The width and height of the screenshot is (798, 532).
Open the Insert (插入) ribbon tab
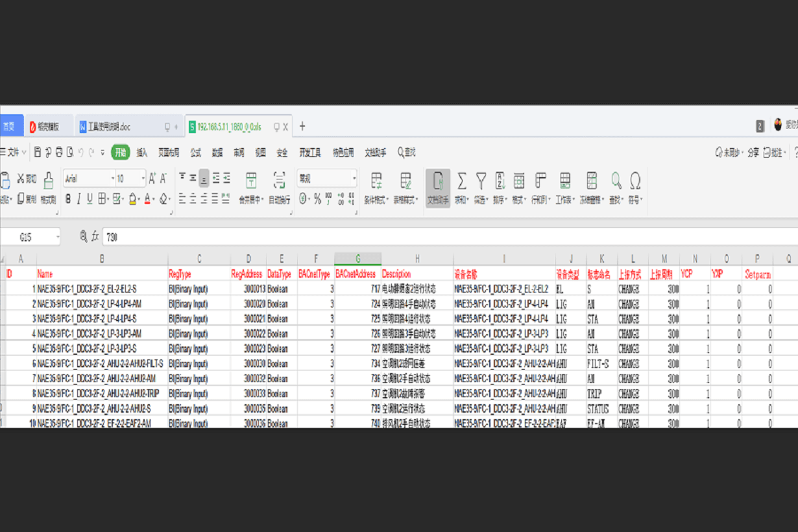(141, 153)
